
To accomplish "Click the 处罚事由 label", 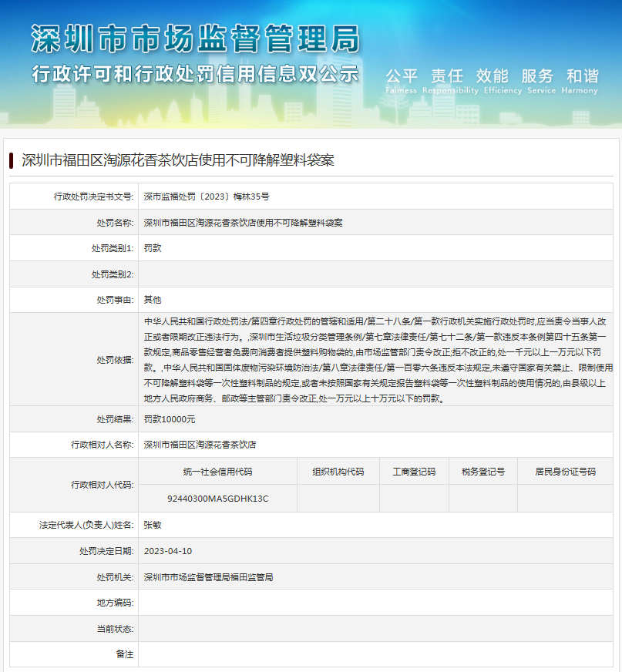I will [x=115, y=300].
